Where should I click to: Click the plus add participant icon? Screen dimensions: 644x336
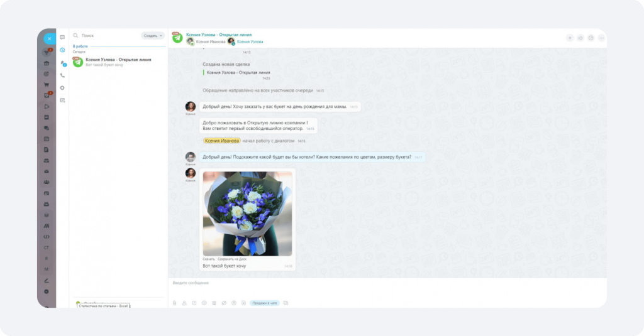[x=570, y=38]
